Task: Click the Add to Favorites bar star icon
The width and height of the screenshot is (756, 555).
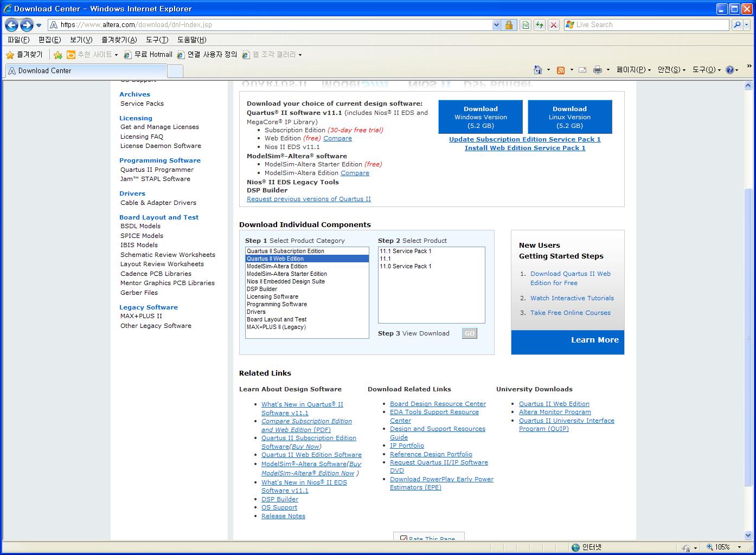Action: (x=58, y=55)
